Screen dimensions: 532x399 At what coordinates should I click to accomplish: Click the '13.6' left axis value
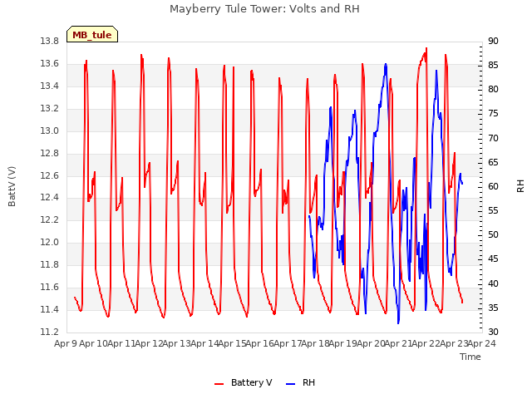50,64
